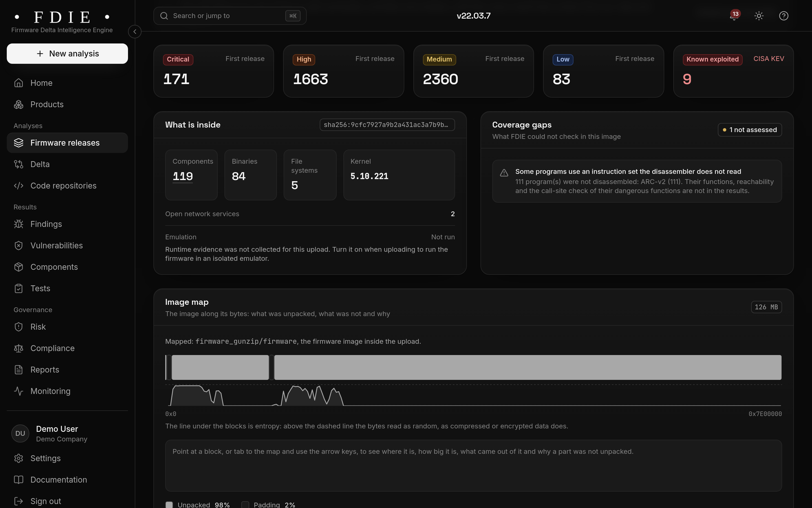Click the Home house icon in sidebar
The height and width of the screenshot is (508, 812).
pos(18,83)
